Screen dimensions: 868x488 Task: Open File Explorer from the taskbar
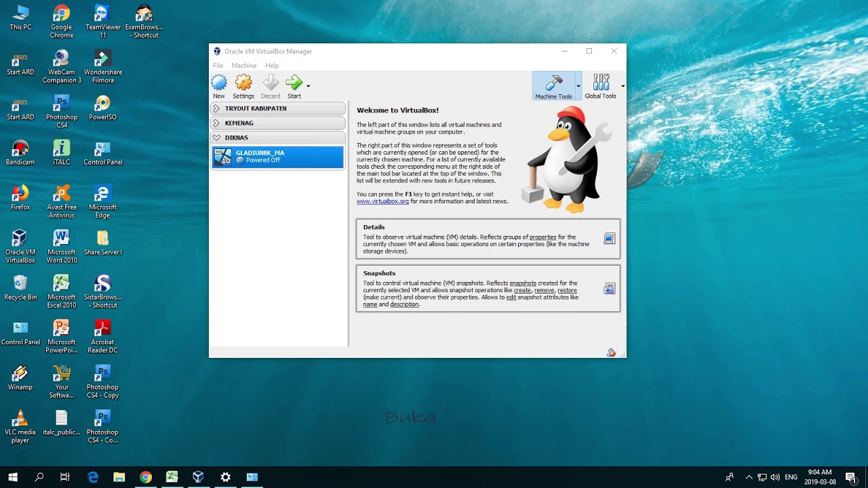tap(119, 477)
